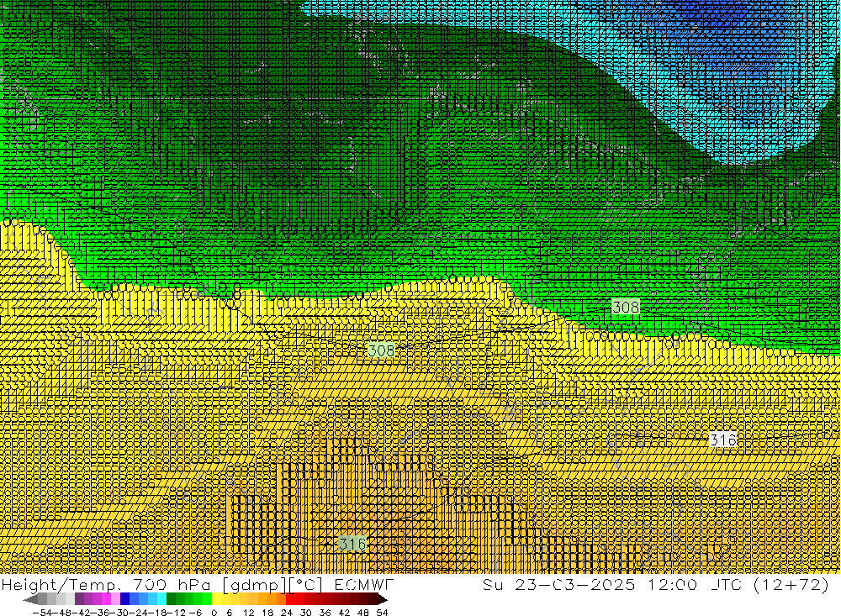Viewport: 841px width, 616px height.
Task: Click the 308 contour label inside the yellow region
Action: (x=381, y=350)
